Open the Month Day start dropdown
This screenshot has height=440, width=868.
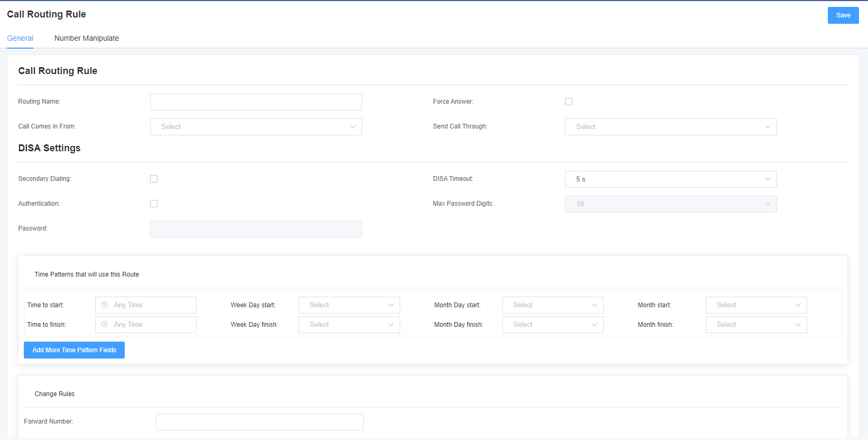click(x=553, y=305)
